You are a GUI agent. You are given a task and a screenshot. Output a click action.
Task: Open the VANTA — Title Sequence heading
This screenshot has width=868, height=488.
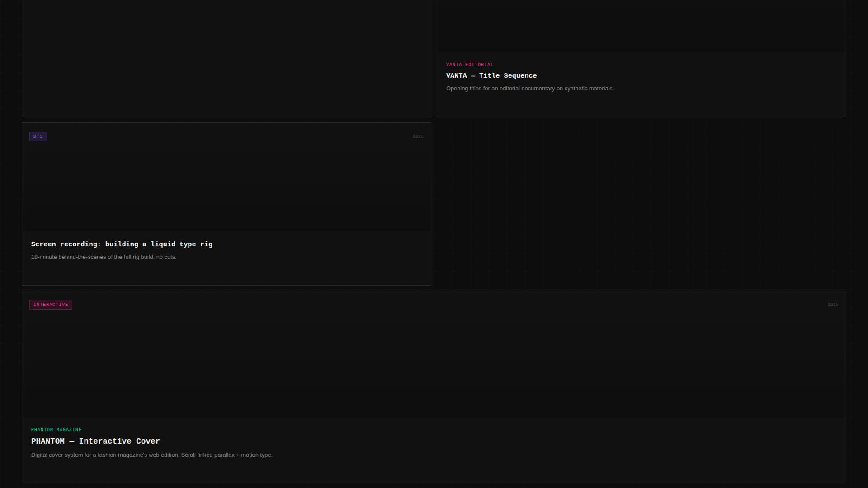point(491,76)
